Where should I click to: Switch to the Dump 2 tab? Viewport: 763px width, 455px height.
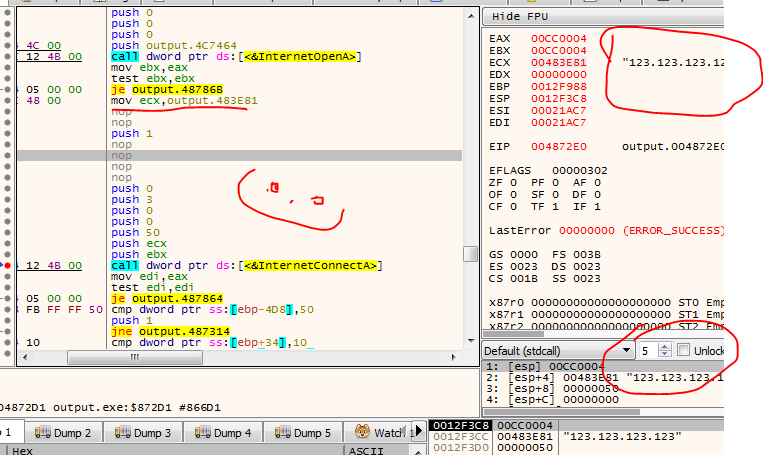(63, 433)
